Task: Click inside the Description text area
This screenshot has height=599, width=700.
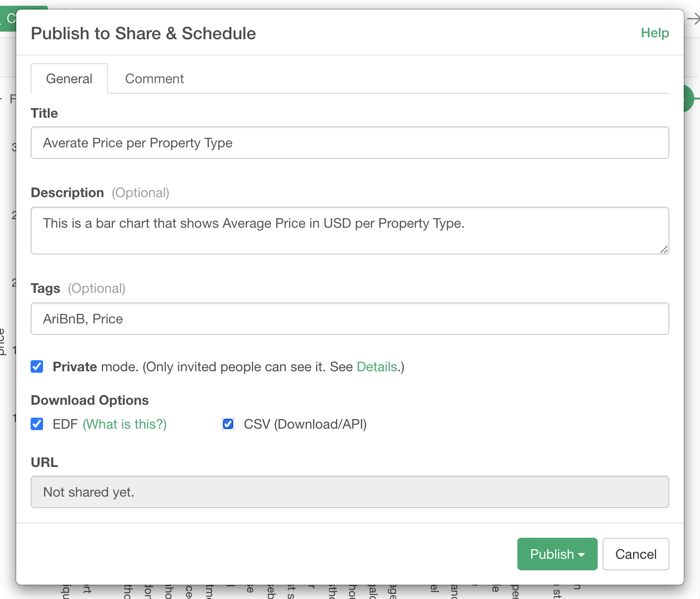Action: click(350, 231)
